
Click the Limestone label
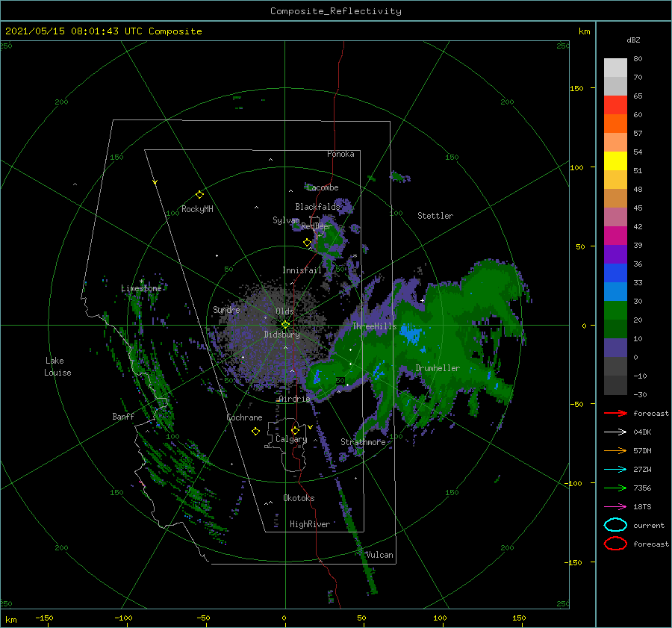[x=141, y=288]
